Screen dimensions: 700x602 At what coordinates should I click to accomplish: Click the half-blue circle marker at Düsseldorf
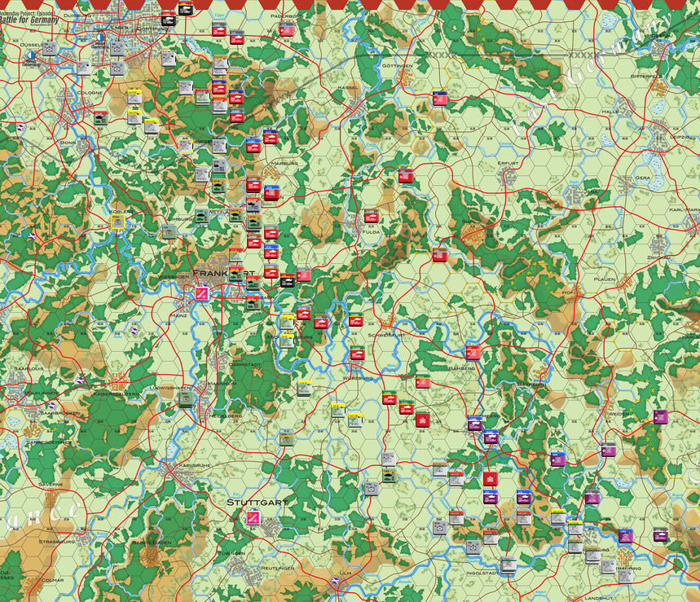coord(30,55)
